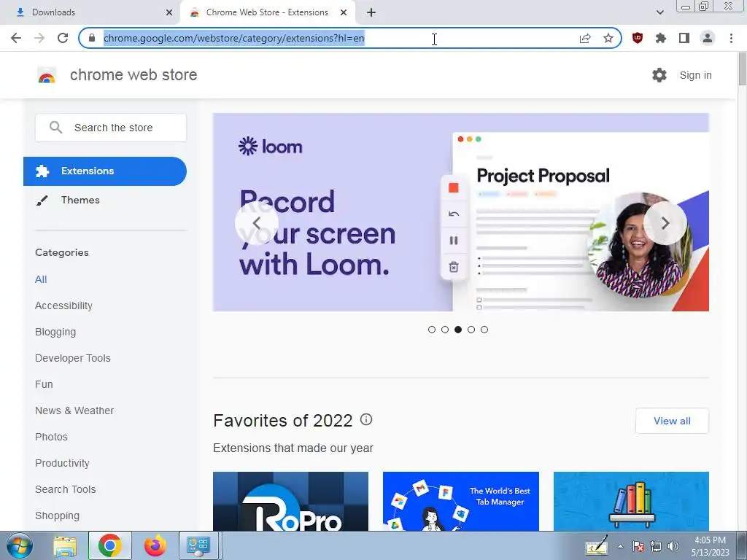Viewport: 747px width, 560px height.
Task: Select the fourth carousel dot
Action: 471,330
